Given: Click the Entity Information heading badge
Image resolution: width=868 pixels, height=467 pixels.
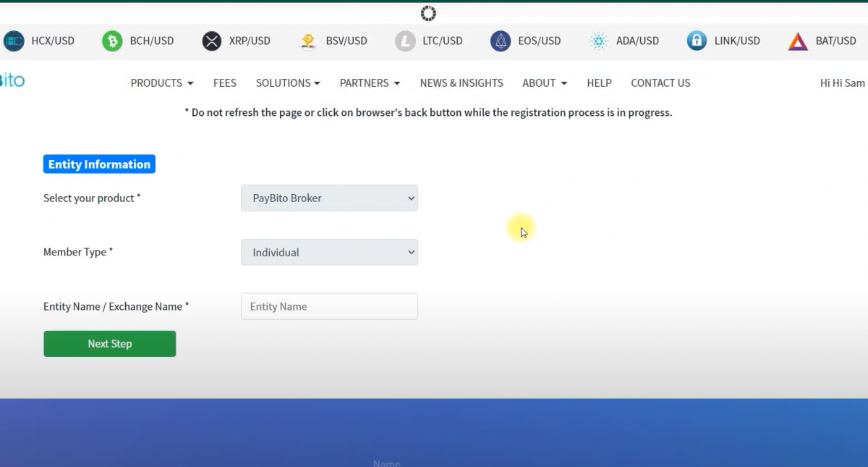Looking at the screenshot, I should tap(99, 164).
